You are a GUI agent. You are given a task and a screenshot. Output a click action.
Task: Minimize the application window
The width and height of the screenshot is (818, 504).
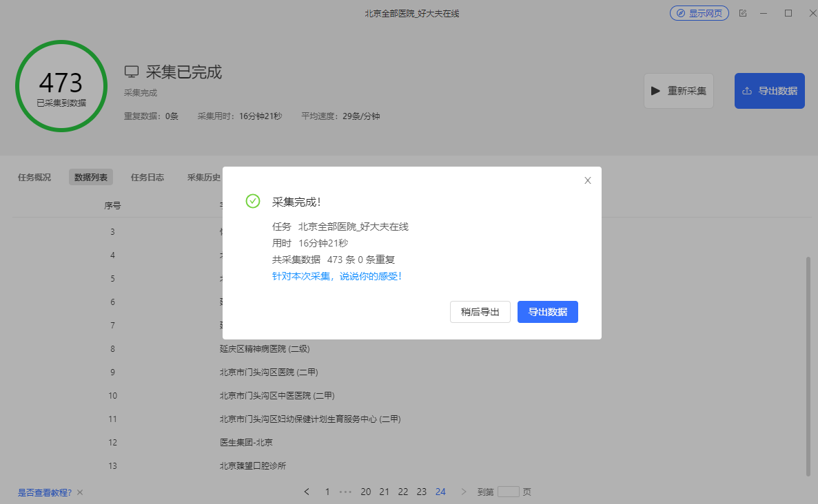pyautogui.click(x=764, y=13)
